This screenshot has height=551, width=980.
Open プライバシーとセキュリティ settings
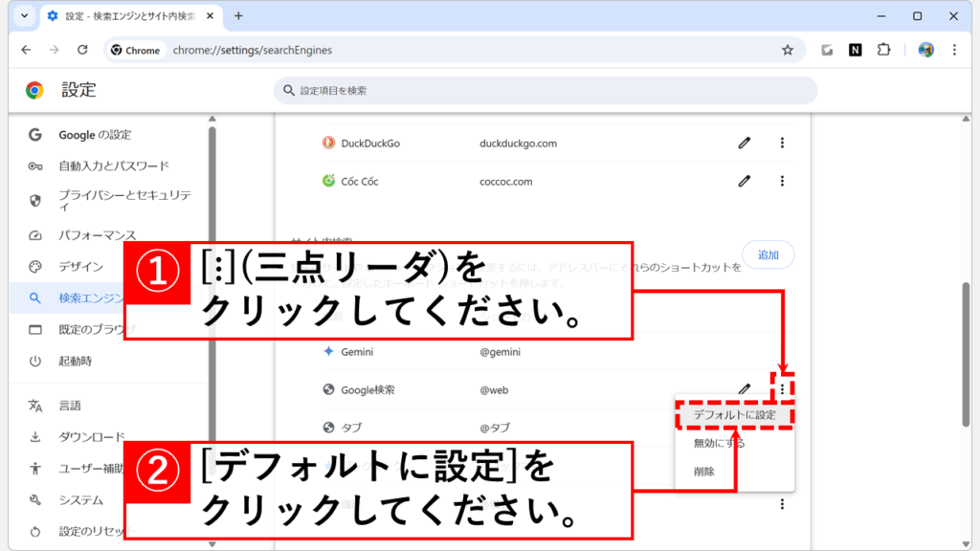point(125,201)
